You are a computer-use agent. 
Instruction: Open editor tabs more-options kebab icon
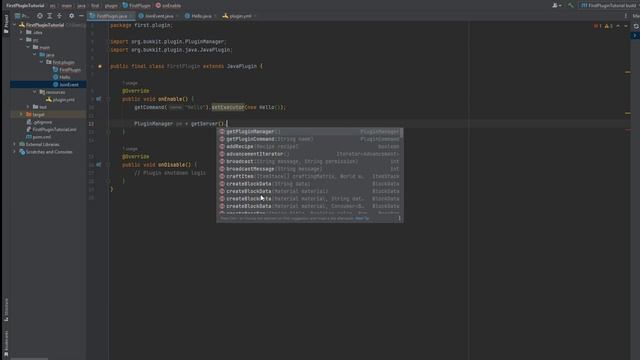[626, 16]
